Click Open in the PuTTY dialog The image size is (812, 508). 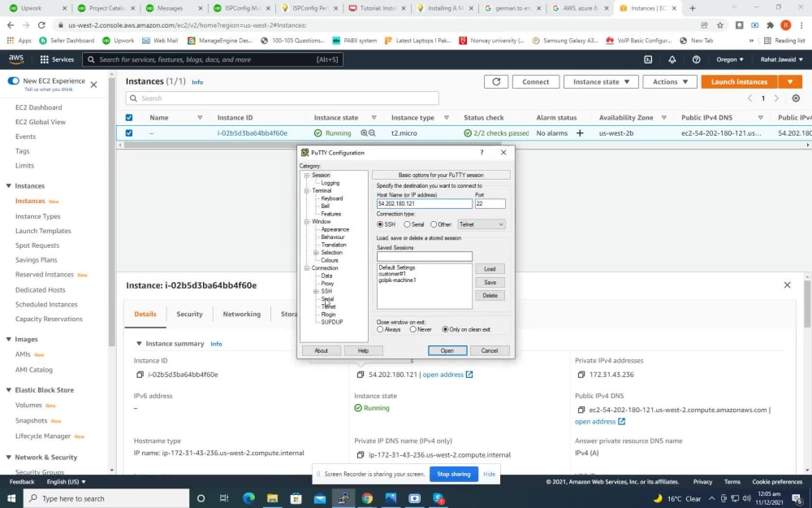tap(447, 351)
